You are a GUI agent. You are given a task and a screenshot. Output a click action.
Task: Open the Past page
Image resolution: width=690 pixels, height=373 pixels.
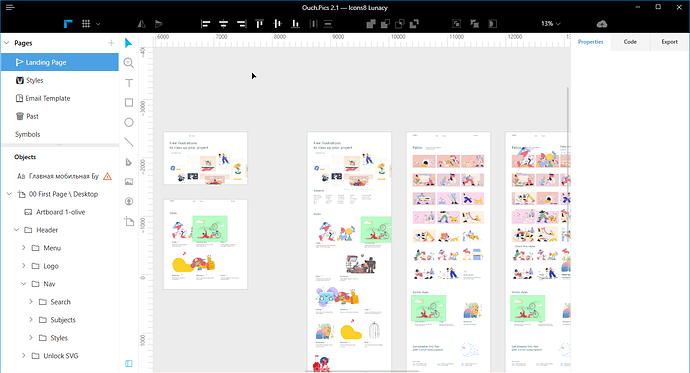60,117
